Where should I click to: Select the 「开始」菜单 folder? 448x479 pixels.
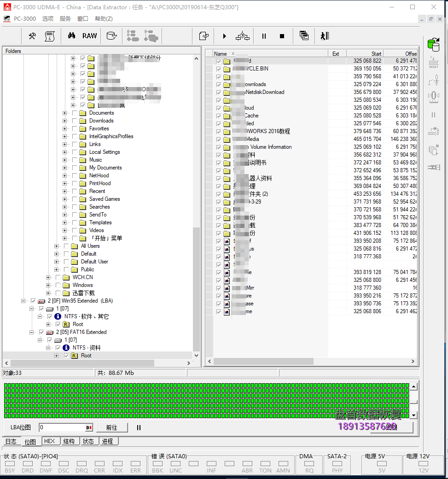click(105, 238)
